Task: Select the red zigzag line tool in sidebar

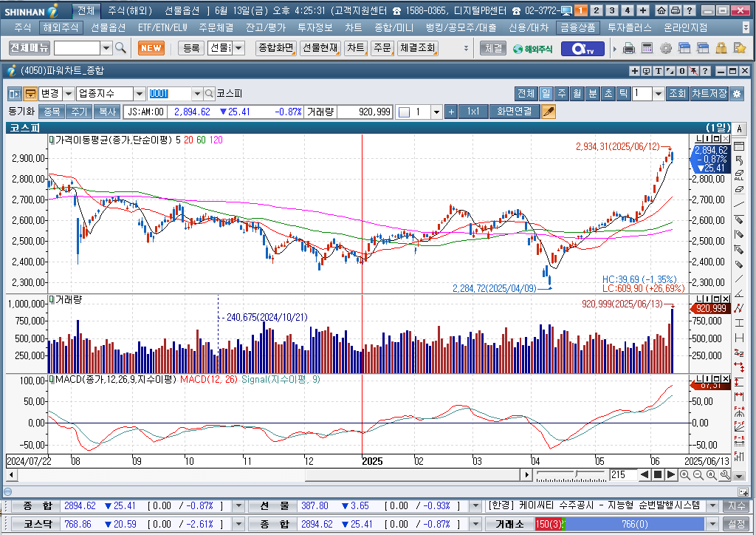Action: click(738, 308)
